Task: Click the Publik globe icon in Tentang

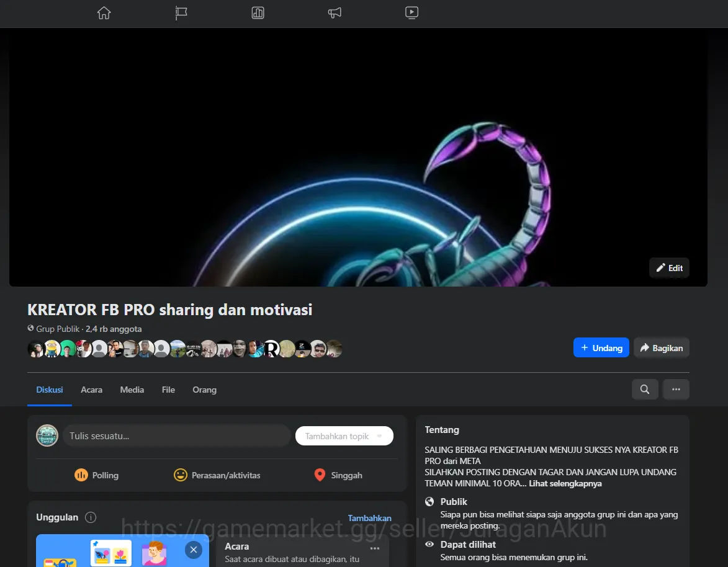Action: pyautogui.click(x=429, y=502)
